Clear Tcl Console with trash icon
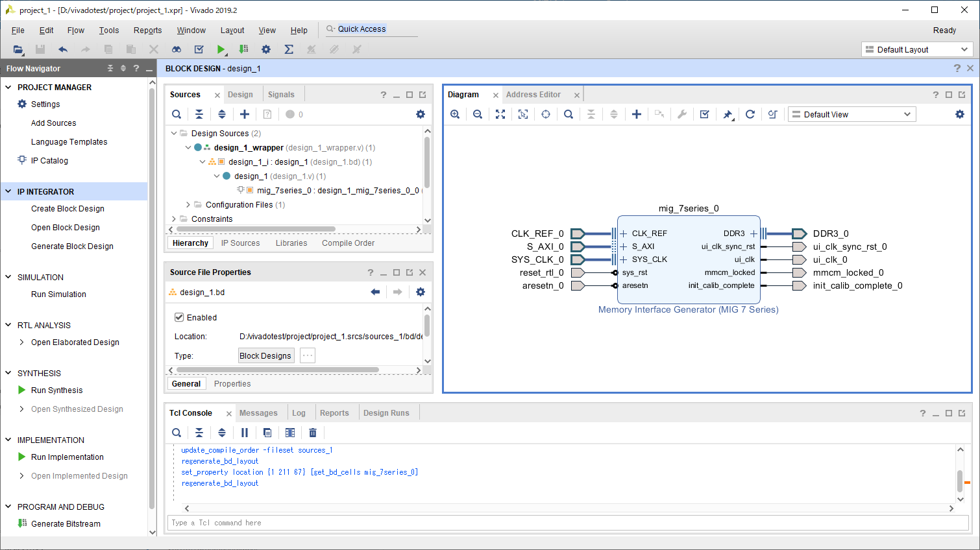980x550 pixels. (313, 433)
